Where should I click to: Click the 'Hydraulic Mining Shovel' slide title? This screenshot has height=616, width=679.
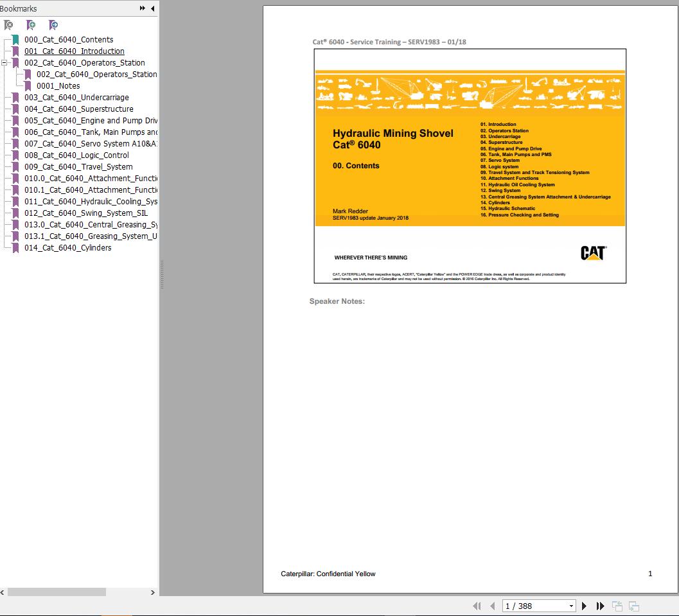pyautogui.click(x=392, y=134)
